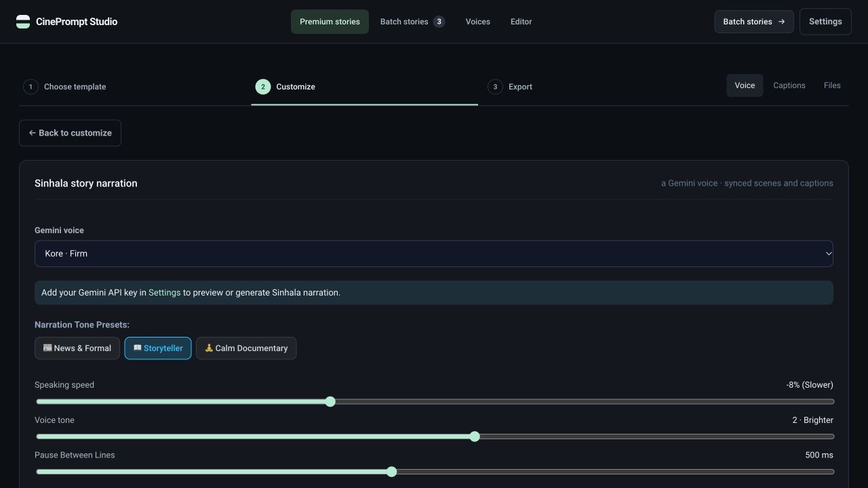
Task: Select the Storyteller tone preset
Action: point(158,348)
